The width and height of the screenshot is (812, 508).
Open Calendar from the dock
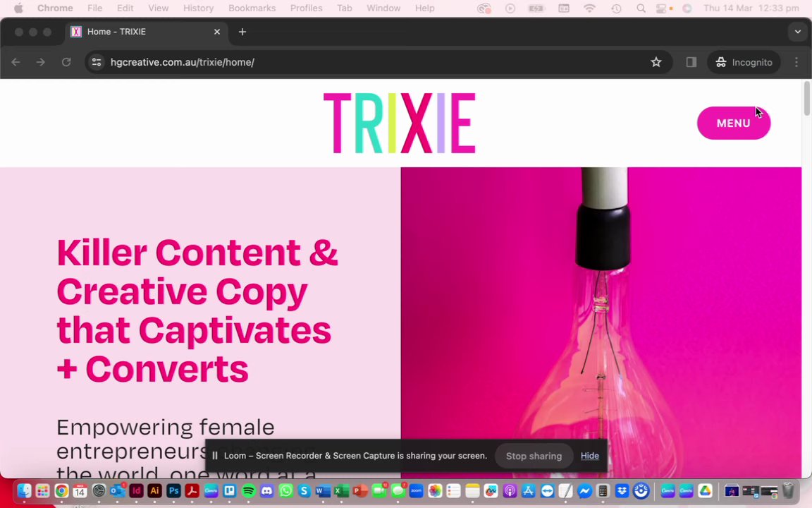80,490
